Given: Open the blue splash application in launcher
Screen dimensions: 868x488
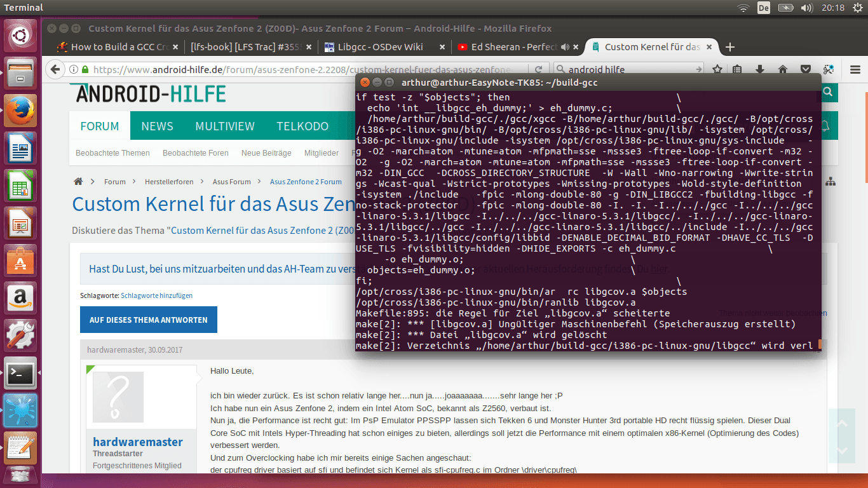Looking at the screenshot, I should click(20, 410).
